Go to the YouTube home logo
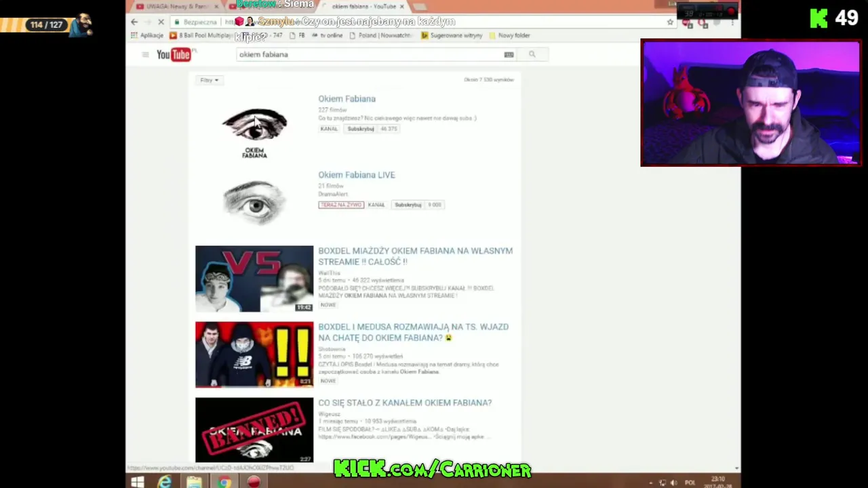 click(x=175, y=54)
